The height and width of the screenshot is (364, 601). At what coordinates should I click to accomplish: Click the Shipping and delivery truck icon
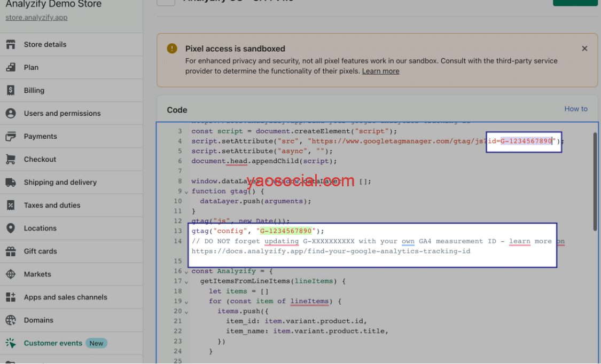point(11,182)
